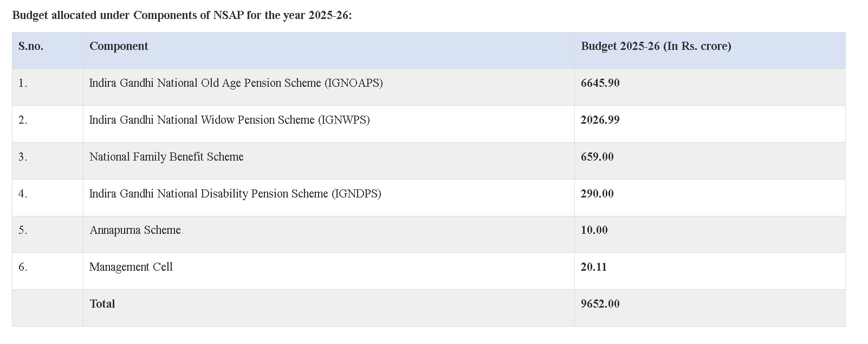868x344 pixels.
Task: Select the Widow Pension Scheme (IGNWPS) cell
Action: pyautogui.click(x=229, y=120)
